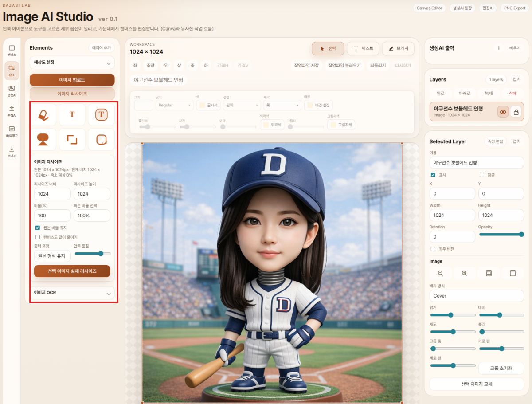Uncheck the 원본 비율 유지 checkbox

(x=38, y=227)
